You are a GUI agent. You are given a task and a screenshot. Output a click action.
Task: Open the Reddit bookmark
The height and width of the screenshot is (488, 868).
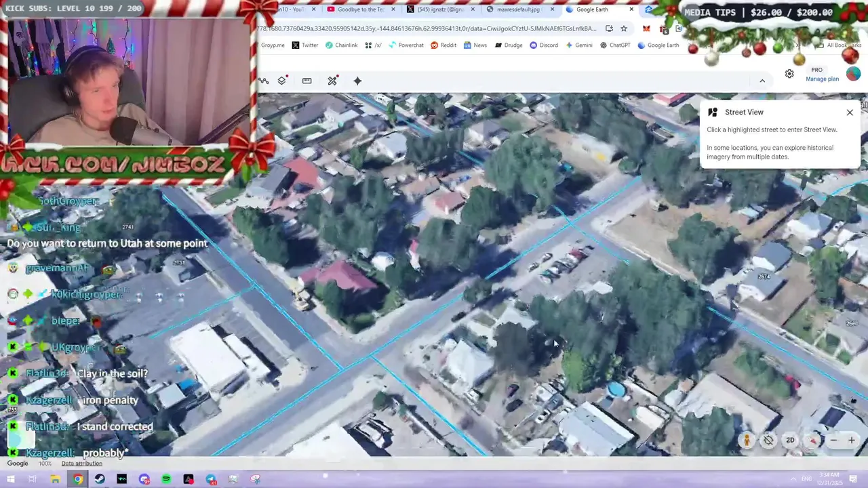pos(443,45)
